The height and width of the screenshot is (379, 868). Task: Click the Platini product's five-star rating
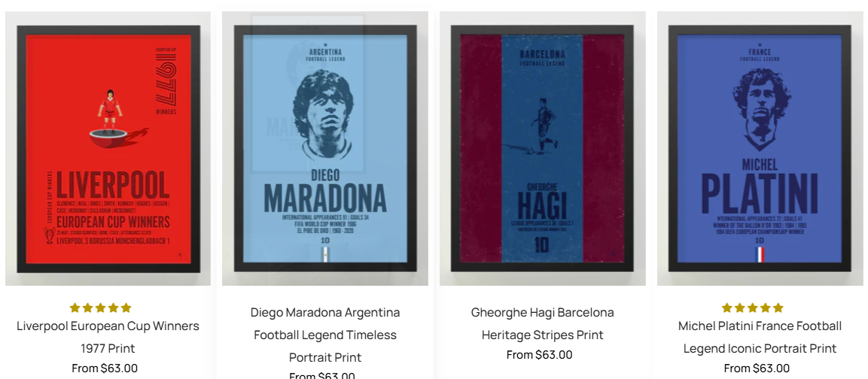[753, 308]
